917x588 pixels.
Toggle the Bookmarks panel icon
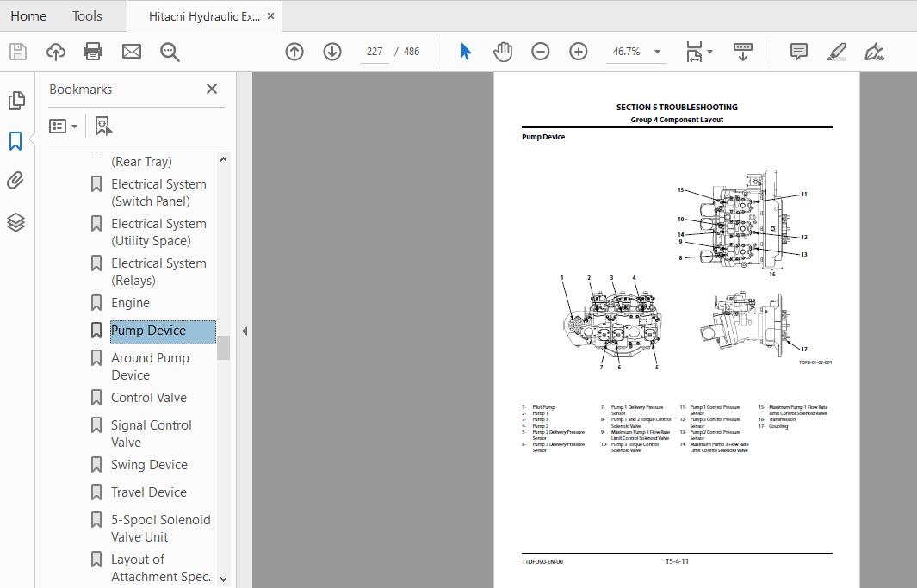pos(15,141)
